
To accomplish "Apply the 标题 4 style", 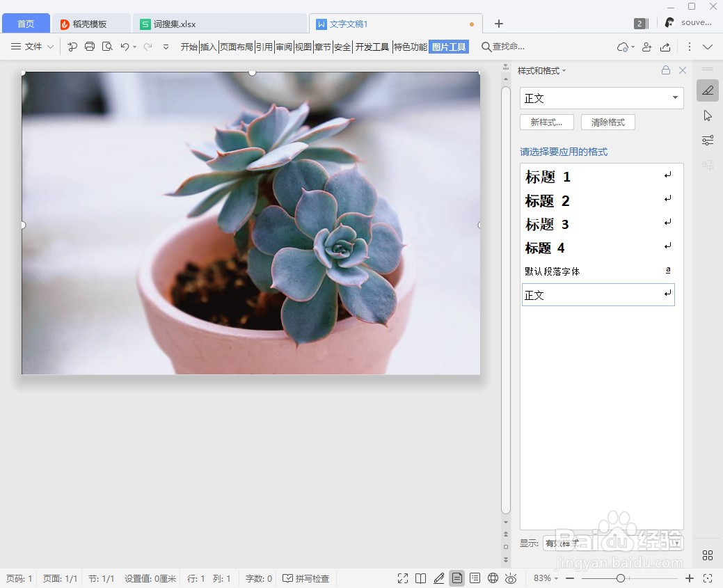I will coord(598,248).
